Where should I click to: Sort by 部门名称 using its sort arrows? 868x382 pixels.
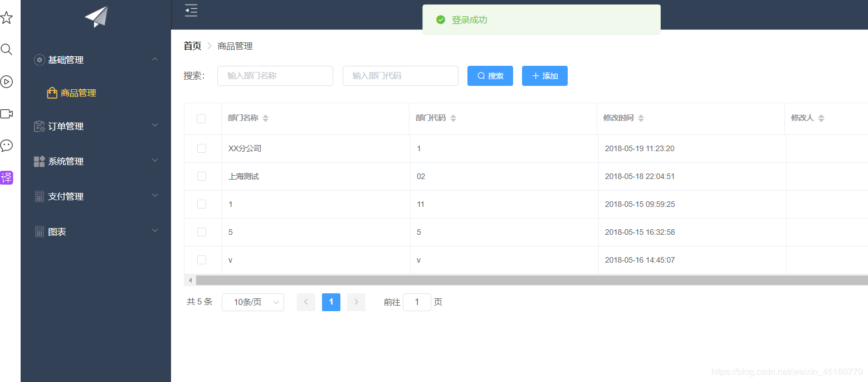pos(266,118)
